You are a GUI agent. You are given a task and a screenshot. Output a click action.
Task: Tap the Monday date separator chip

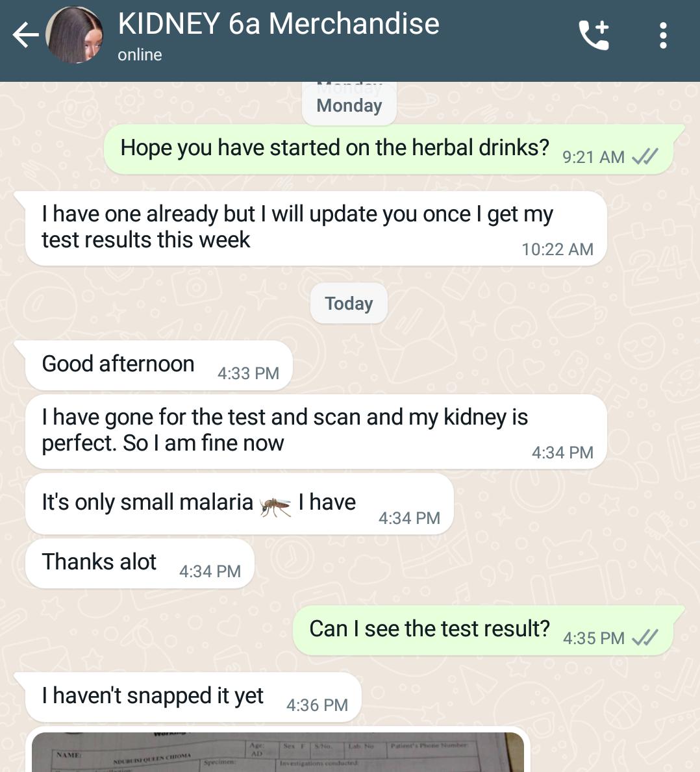tap(349, 105)
